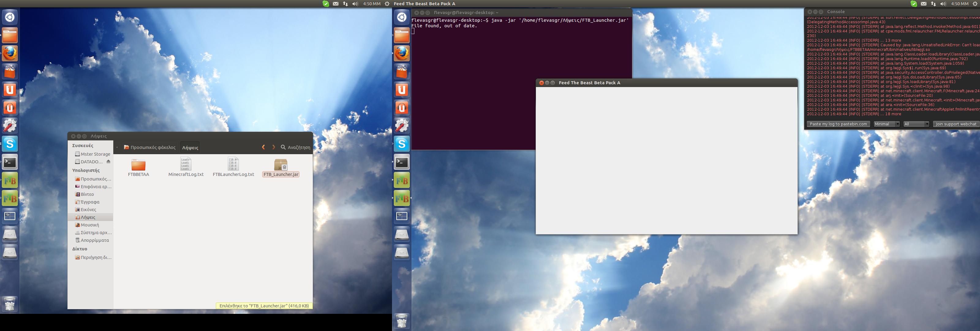980x331 pixels.
Task: Click Join support webchat button
Action: [x=956, y=124]
